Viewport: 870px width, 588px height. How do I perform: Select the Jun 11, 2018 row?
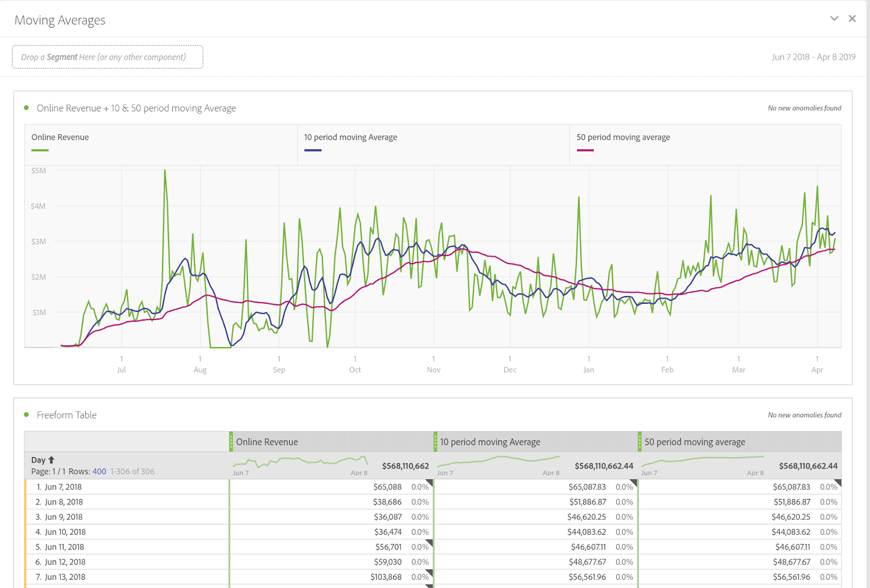127,547
